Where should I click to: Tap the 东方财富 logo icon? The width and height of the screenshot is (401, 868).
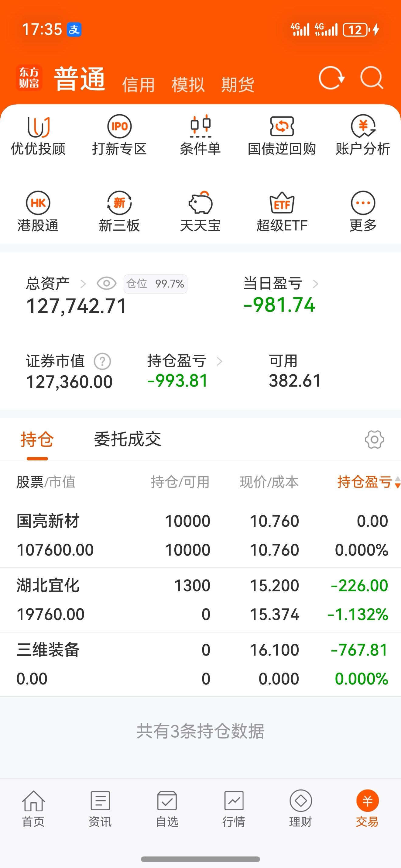coord(29,78)
